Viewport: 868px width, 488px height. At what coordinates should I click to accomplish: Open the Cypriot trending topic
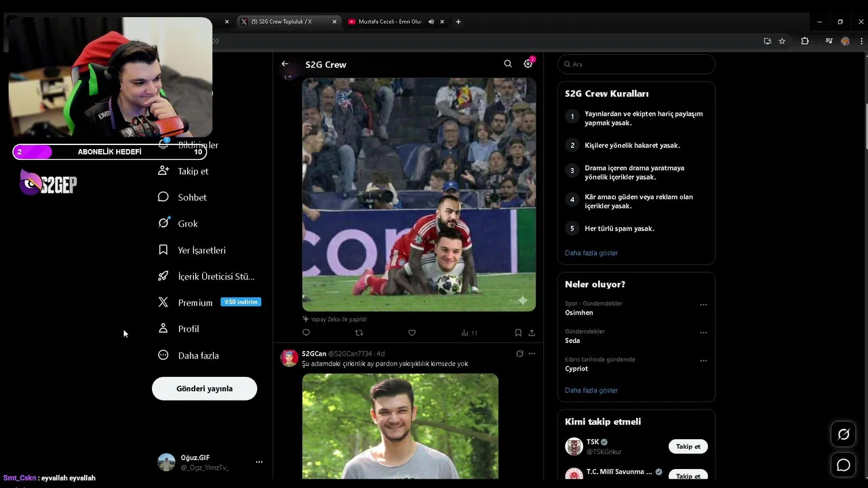(x=576, y=369)
